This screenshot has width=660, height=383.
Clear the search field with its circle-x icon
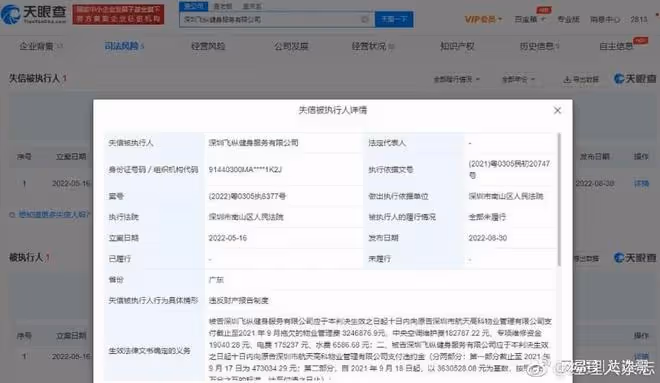click(x=365, y=19)
